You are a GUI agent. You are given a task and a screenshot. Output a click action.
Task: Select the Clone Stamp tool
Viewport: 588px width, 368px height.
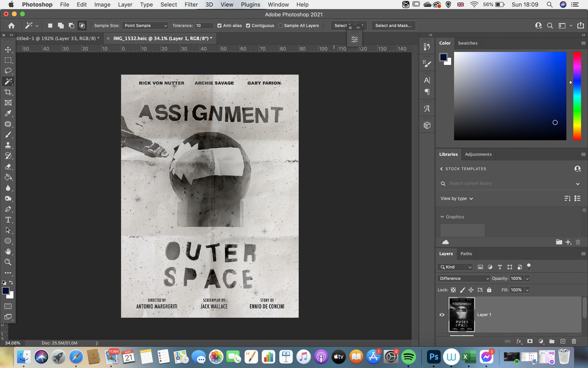(x=8, y=145)
